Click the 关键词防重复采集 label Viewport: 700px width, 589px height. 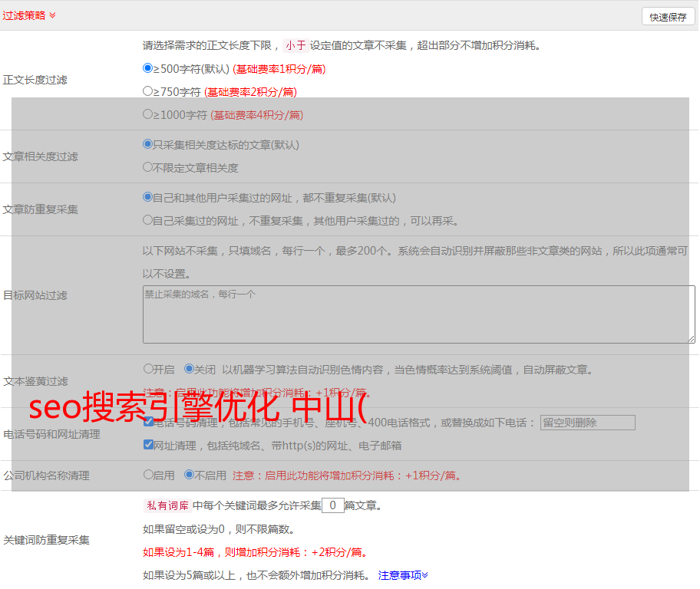click(x=46, y=541)
